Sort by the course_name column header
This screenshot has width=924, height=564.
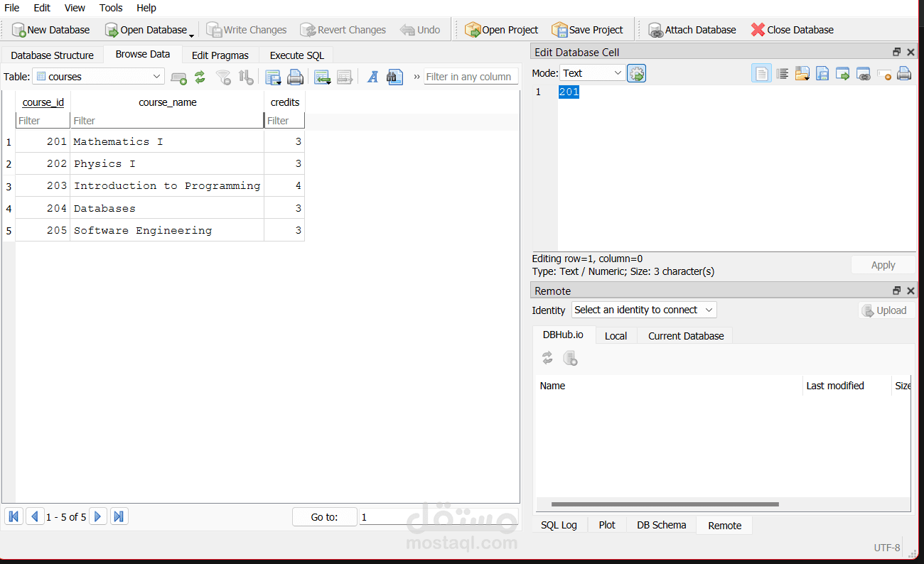point(167,102)
